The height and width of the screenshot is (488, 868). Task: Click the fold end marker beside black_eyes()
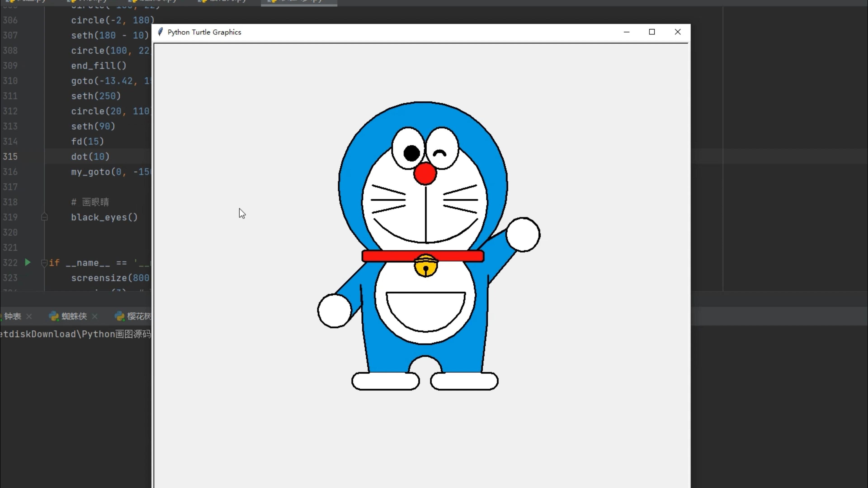[x=44, y=217]
